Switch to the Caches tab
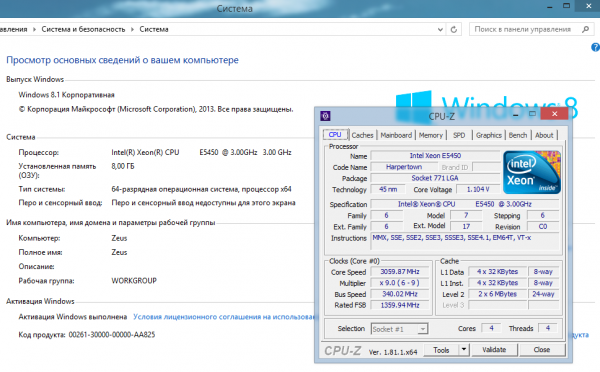The image size is (600, 372). click(x=362, y=135)
